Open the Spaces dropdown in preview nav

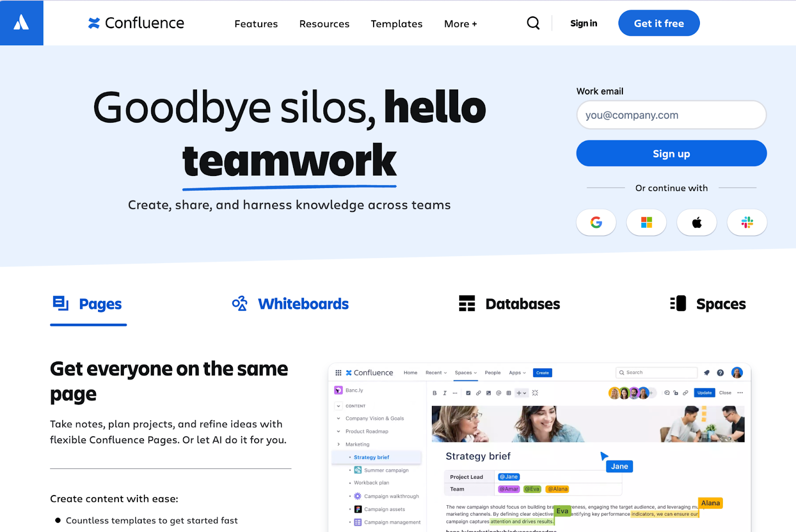point(466,372)
